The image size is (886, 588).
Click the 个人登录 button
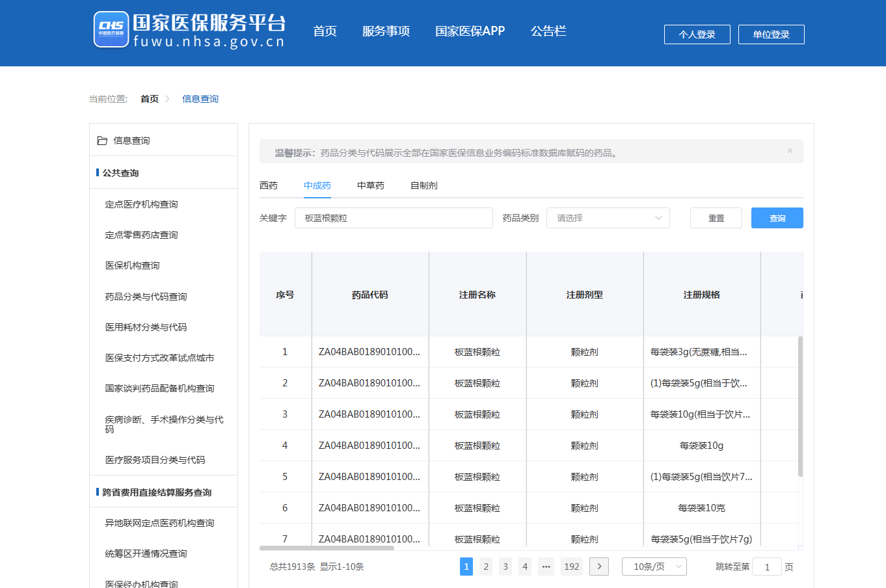pyautogui.click(x=697, y=34)
